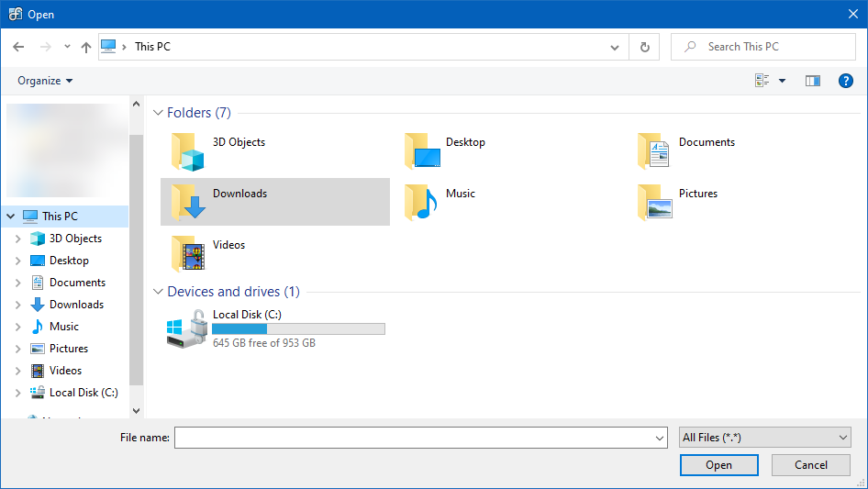The width and height of the screenshot is (868, 489).
Task: Collapse the Devices and drives group
Action: click(158, 292)
